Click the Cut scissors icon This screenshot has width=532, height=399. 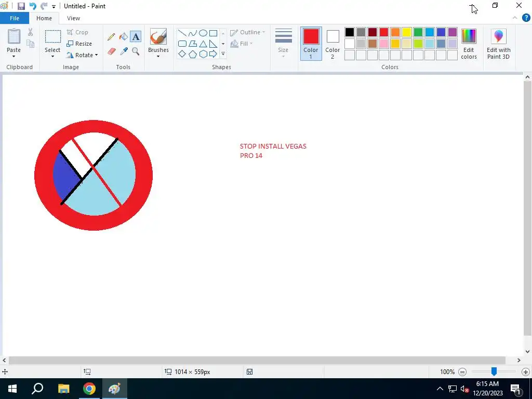coord(30,32)
